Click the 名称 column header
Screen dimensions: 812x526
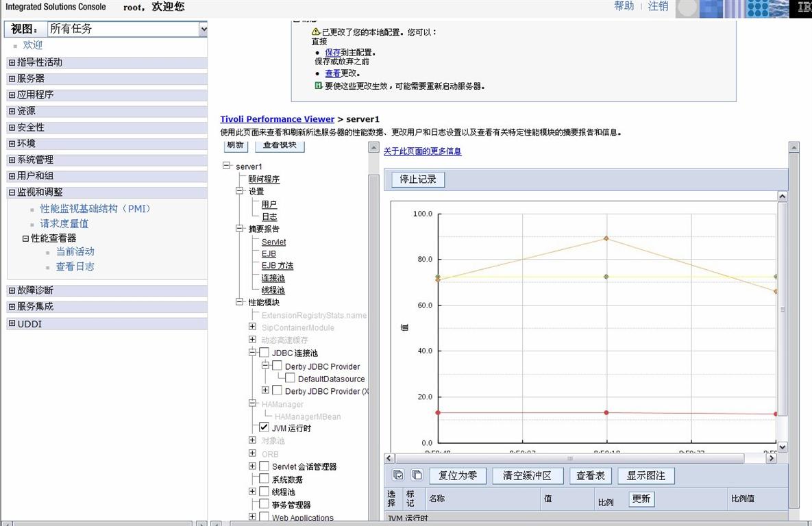(437, 499)
